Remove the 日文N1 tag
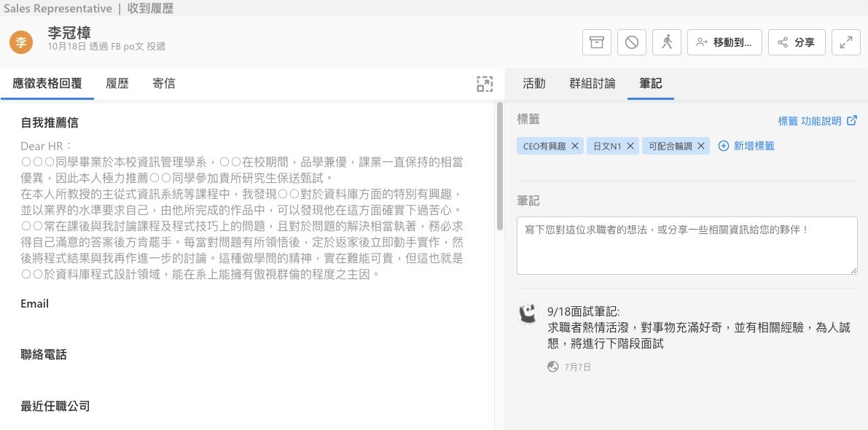 click(630, 146)
